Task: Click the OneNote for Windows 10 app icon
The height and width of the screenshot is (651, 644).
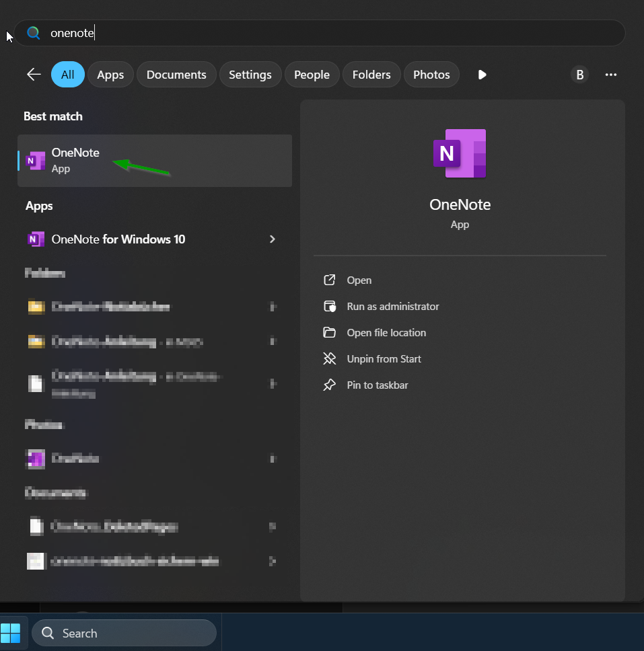Action: [36, 239]
